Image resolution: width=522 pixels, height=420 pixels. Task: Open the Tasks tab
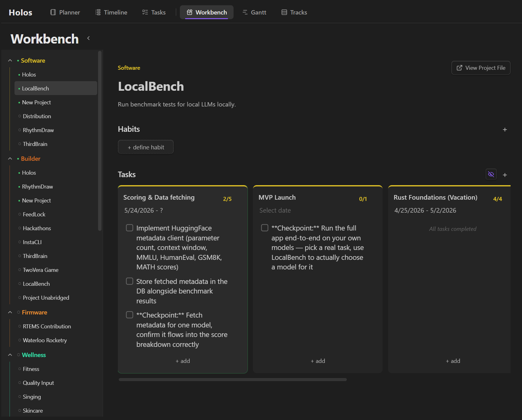coord(154,12)
